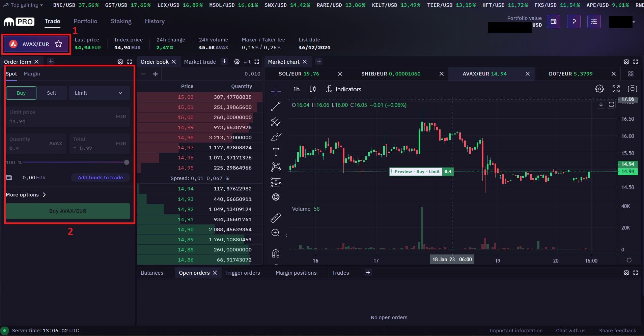Open Market chart panel settings gear
Image resolution: width=644 pixels, height=336 pixels.
point(626,62)
